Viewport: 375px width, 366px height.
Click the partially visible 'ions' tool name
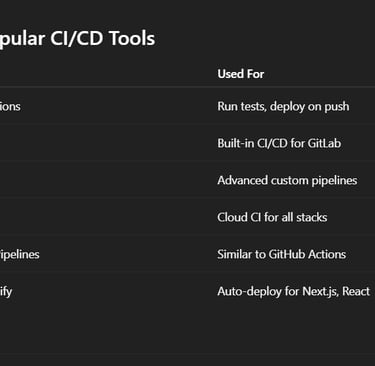point(10,107)
